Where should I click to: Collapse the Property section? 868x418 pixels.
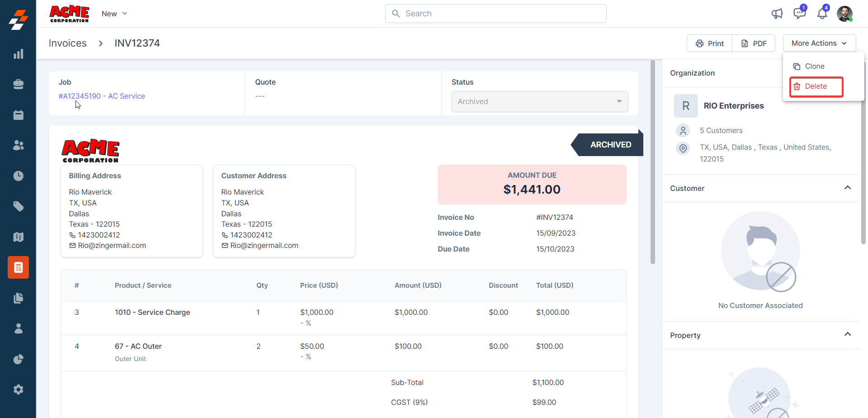tap(848, 334)
